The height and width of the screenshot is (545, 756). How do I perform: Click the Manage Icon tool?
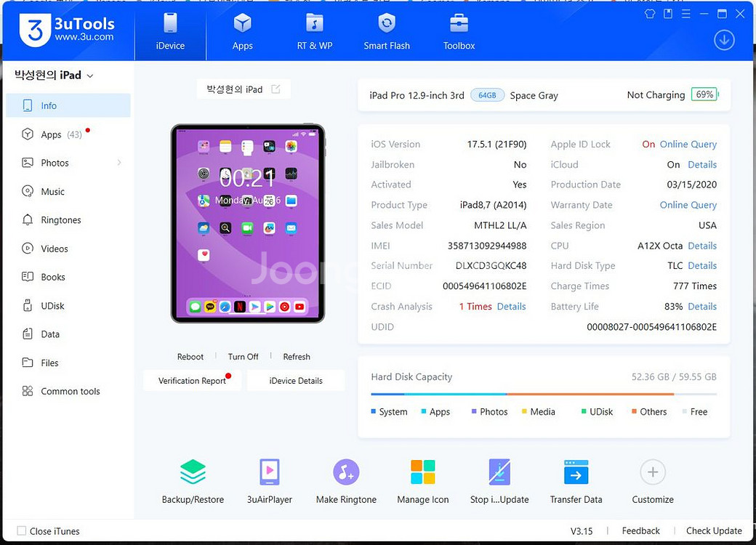point(422,473)
